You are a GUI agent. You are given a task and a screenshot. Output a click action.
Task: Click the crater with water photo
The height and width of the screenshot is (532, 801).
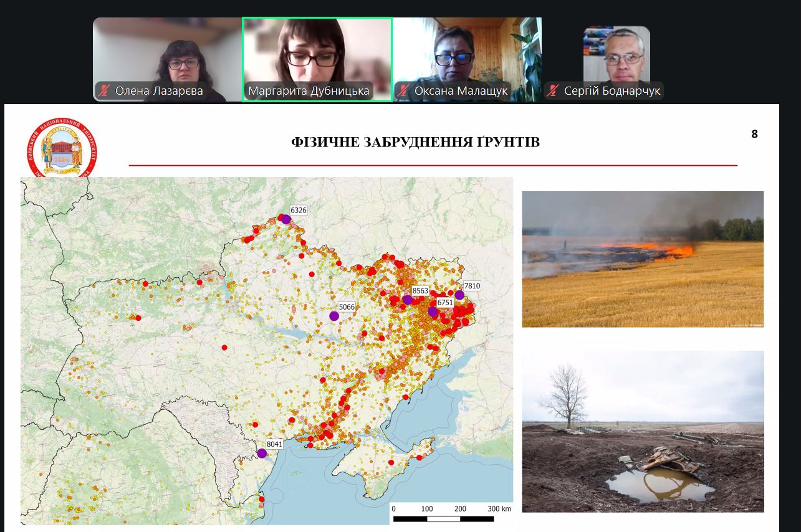[642, 431]
